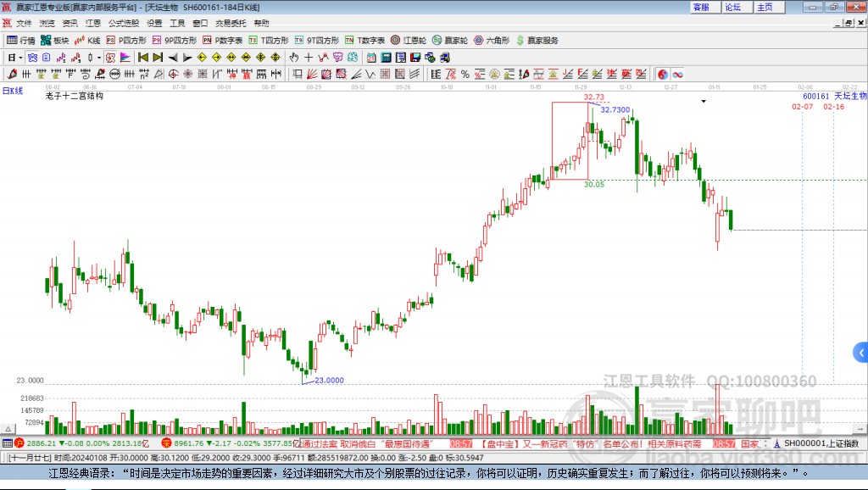Collapse volume pane with up triangle

pos(8,429)
